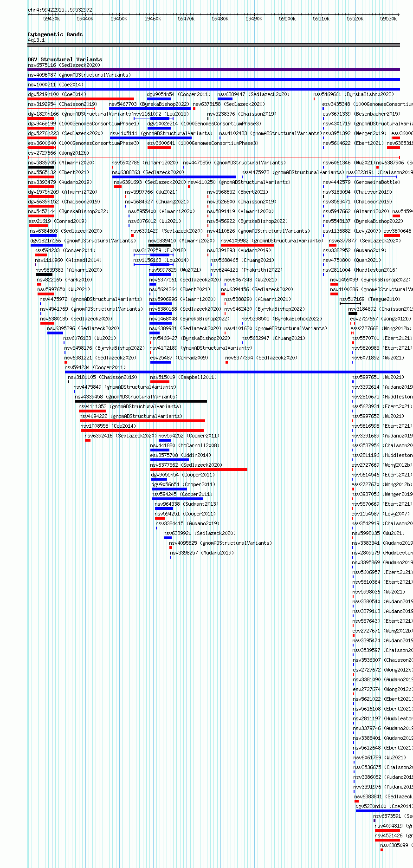Click nsv1110960 (Alsmadi2014) variant label
Viewport: 413px width, 868px height.
pyautogui.click(x=68, y=260)
